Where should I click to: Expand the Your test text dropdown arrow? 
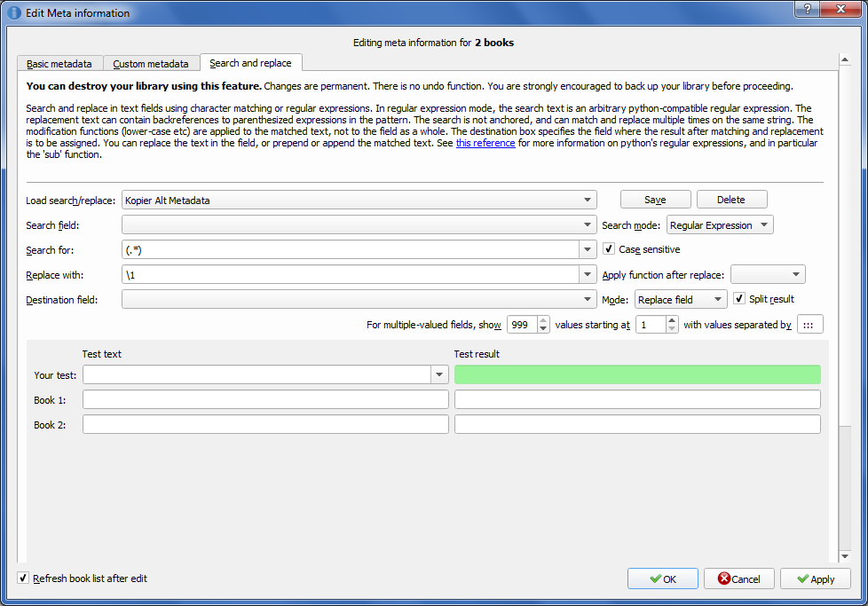coord(439,374)
